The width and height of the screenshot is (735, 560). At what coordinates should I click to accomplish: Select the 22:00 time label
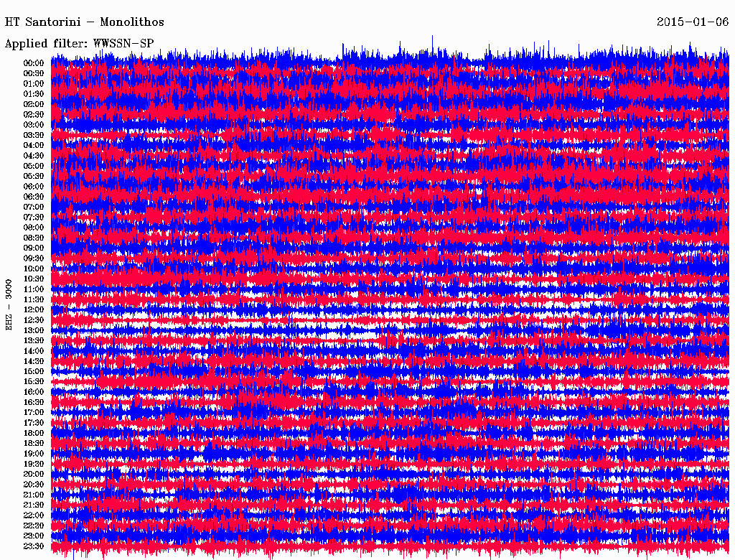point(34,515)
